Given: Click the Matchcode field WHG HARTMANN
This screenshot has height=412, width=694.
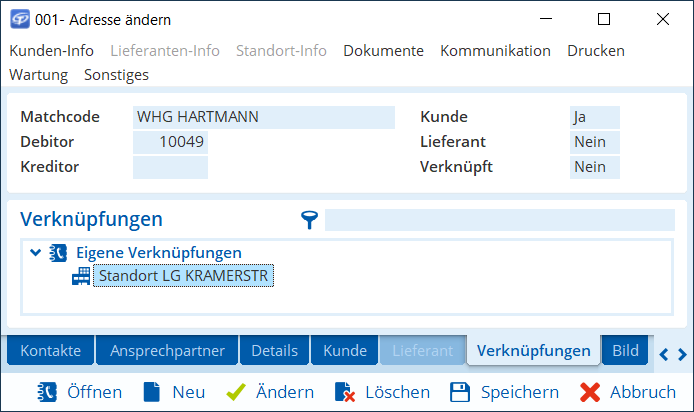Looking at the screenshot, I should tap(264, 117).
